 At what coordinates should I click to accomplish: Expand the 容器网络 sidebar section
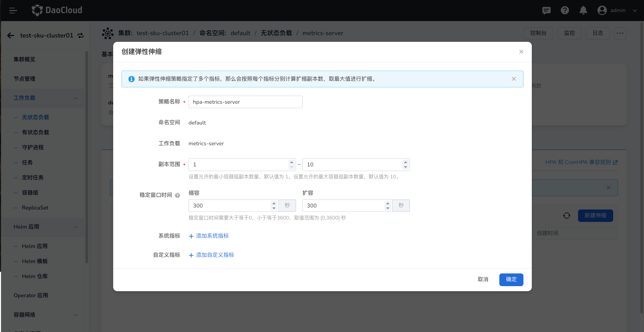(x=75, y=315)
